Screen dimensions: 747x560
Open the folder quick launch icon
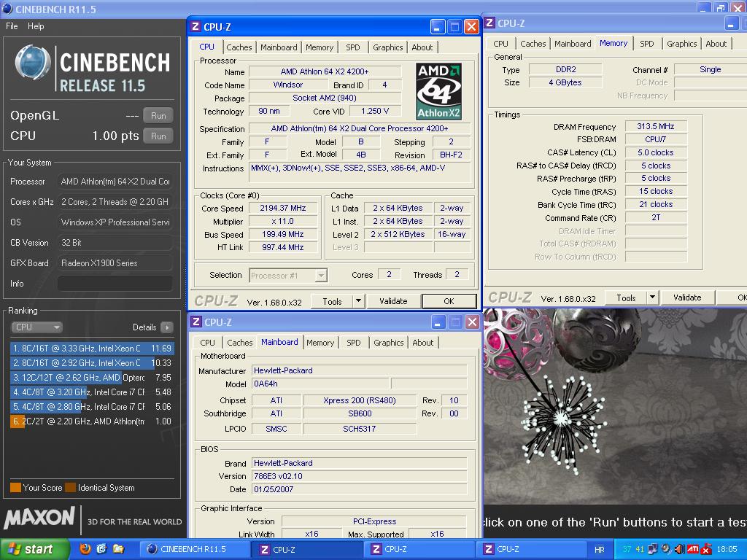tap(118, 548)
